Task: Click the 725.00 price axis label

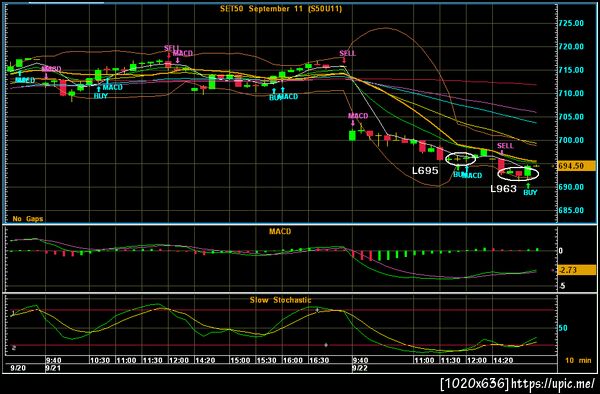Action: pyautogui.click(x=571, y=23)
